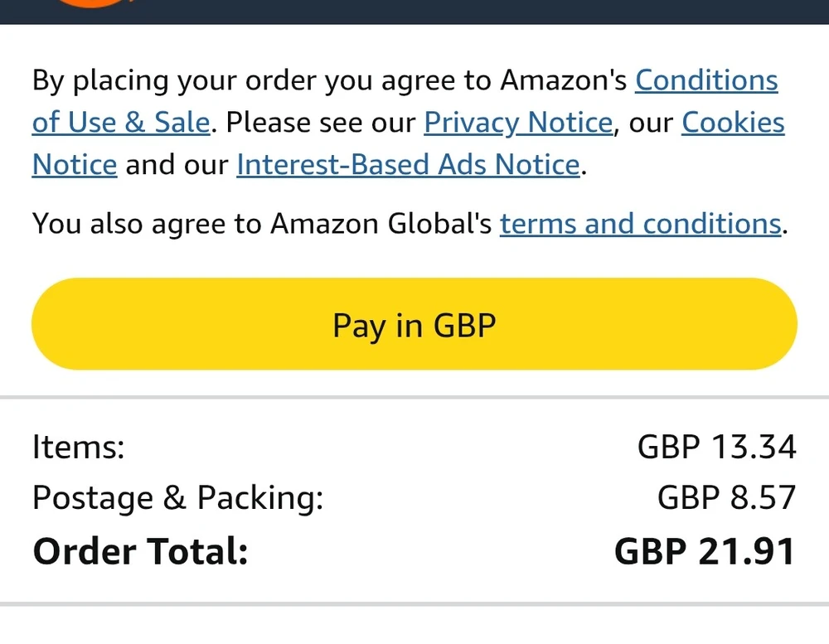Click 'By placing your order' text
This screenshot has height=644, width=829.
(174, 80)
